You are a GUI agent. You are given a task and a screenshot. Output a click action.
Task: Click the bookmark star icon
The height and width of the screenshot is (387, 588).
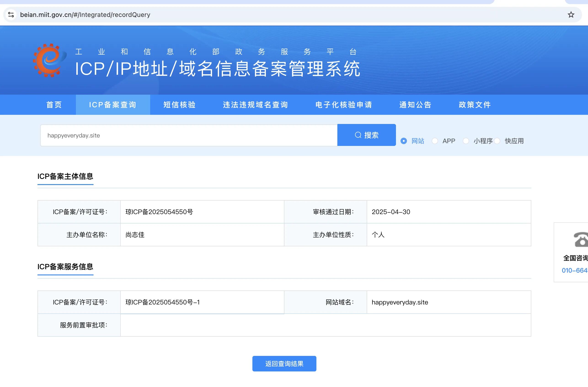coord(571,15)
